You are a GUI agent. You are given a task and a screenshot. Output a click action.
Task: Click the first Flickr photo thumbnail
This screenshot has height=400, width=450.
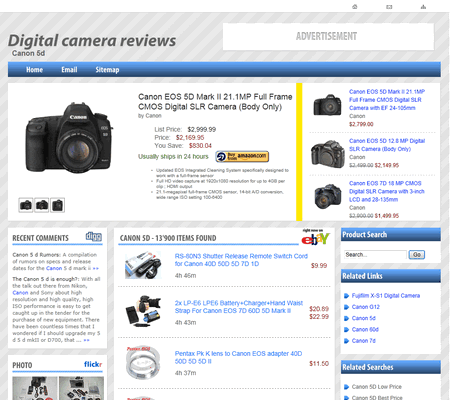pyautogui.click(x=35, y=388)
